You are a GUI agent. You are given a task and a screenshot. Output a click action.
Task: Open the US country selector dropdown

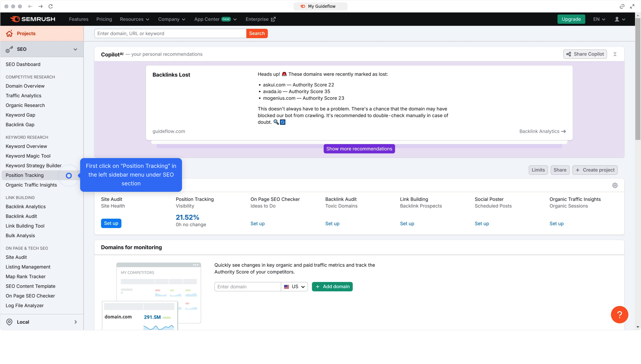coord(295,286)
